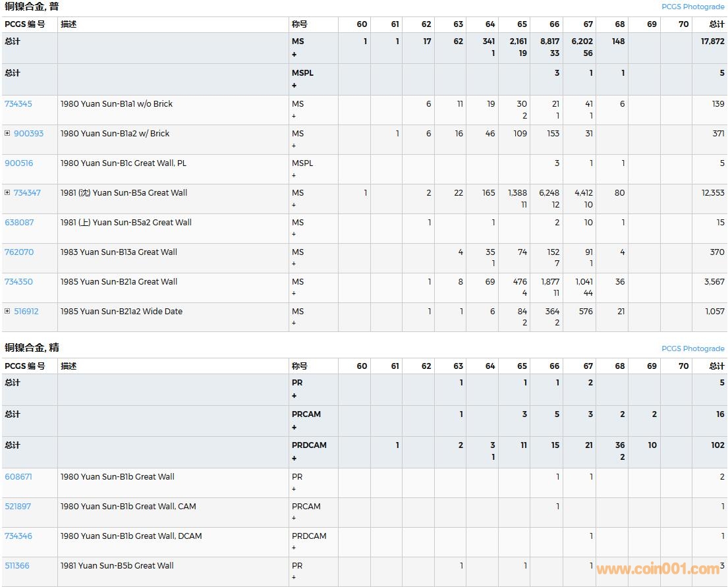This screenshot has height=587, width=728.
Task: Open PCGS number 762070 link
Action: (19, 252)
